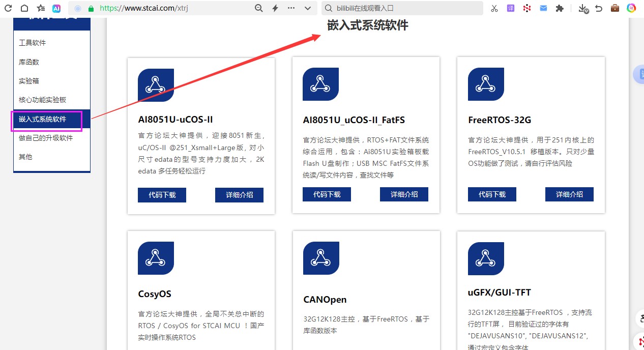Click the AI8051U_uCOS-II_FatFS title
This screenshot has height=350, width=644.
pyautogui.click(x=354, y=120)
